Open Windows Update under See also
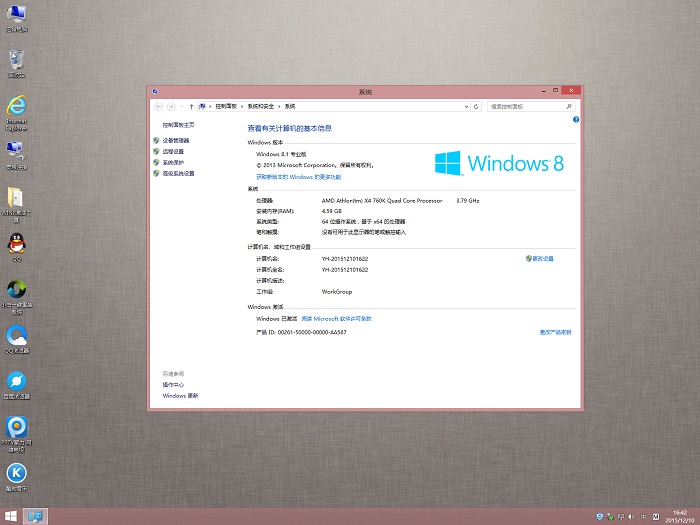Image resolution: width=700 pixels, height=525 pixels. [180, 396]
